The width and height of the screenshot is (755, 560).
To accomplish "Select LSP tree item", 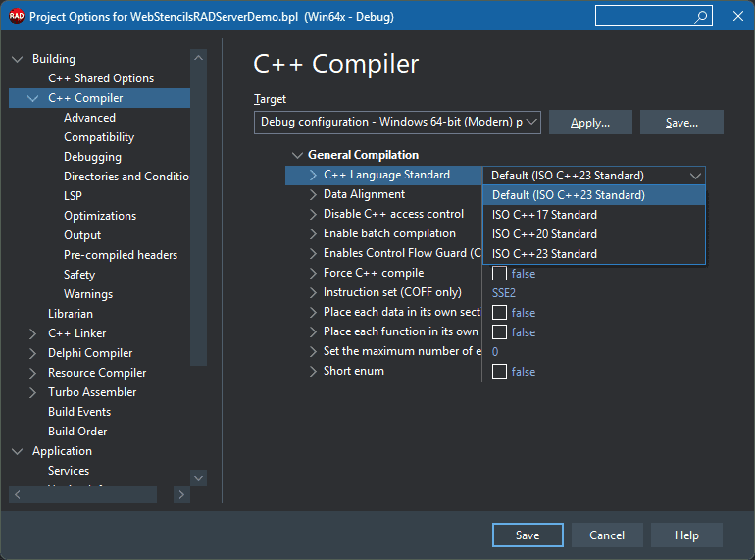I will (x=73, y=196).
